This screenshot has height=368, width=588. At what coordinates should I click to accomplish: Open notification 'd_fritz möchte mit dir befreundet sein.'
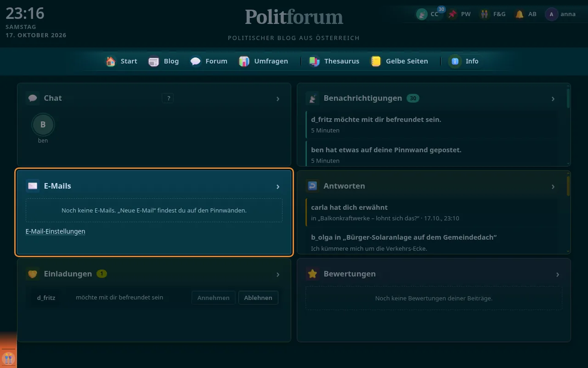pos(432,125)
